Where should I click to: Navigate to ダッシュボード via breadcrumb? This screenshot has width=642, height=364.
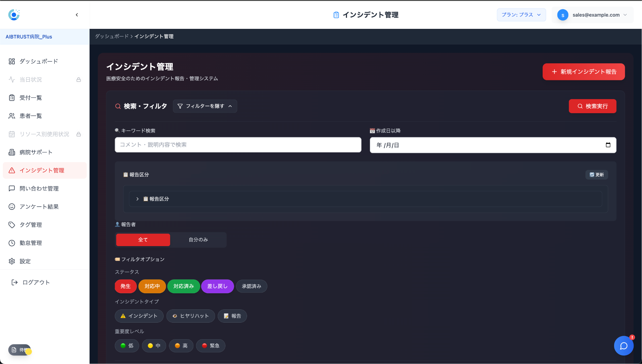[111, 36]
